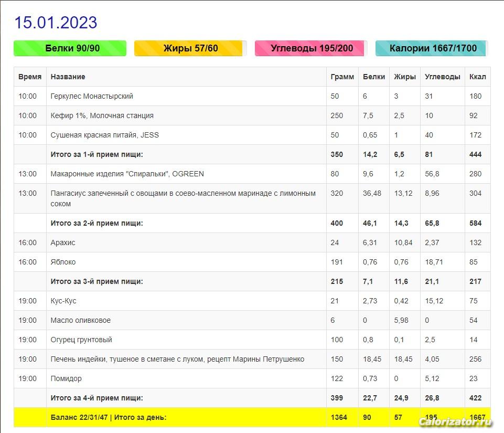Click the date heading 15.01.2023
This screenshot has height=433, width=504.
(x=56, y=23)
